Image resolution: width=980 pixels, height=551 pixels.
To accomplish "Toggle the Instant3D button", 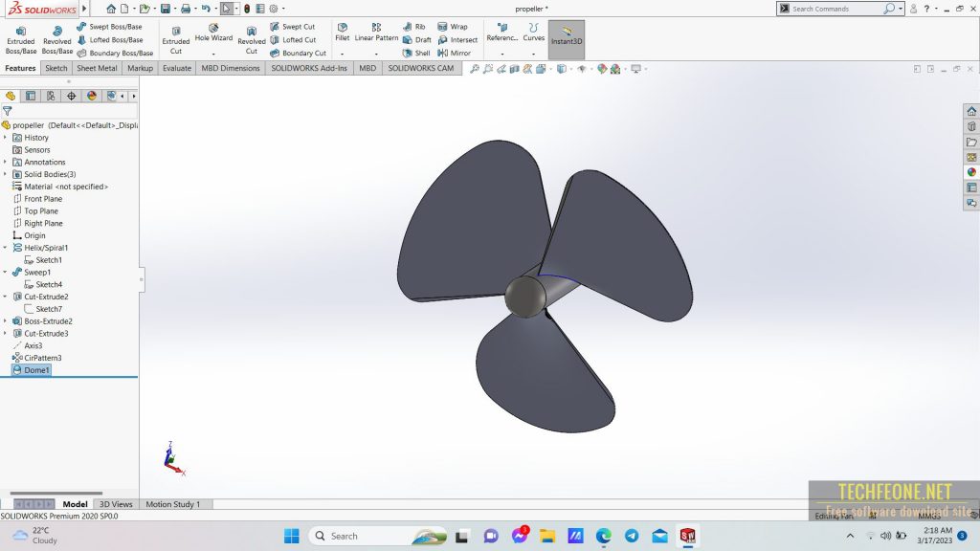I will (x=567, y=39).
